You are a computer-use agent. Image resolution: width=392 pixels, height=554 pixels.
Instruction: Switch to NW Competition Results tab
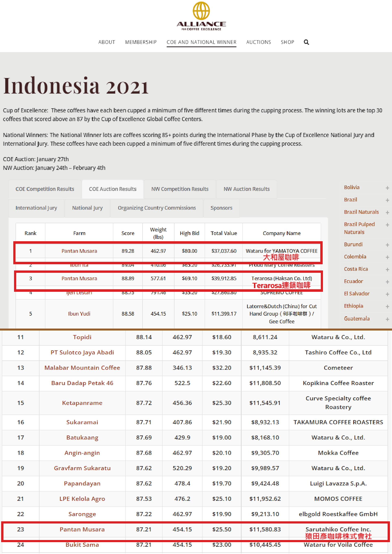(180, 189)
